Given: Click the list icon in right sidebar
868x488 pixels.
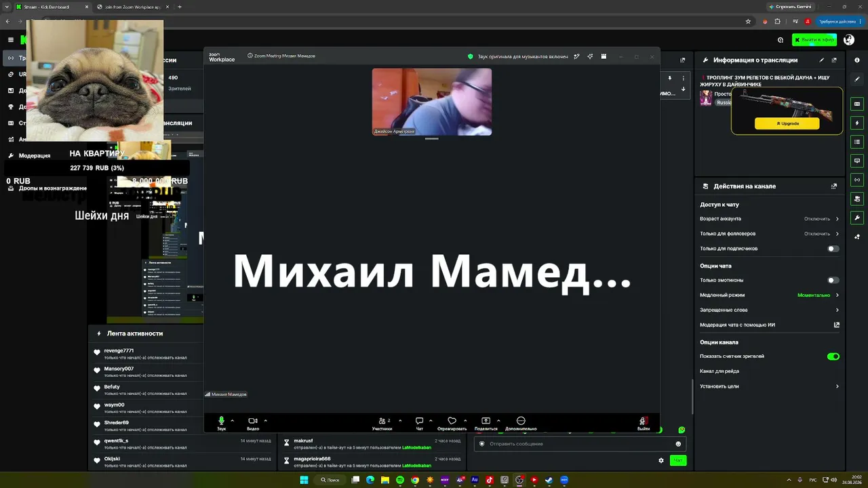Looking at the screenshot, I should (857, 142).
